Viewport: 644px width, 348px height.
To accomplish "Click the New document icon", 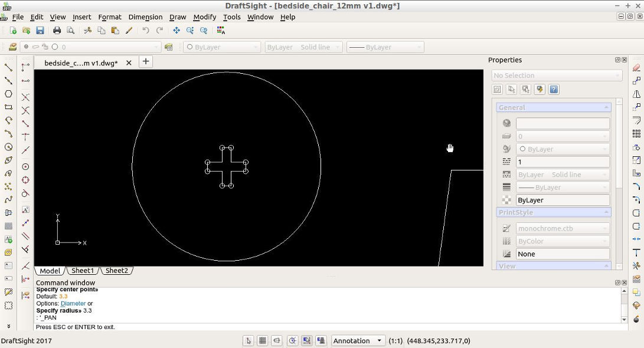I will [13, 30].
